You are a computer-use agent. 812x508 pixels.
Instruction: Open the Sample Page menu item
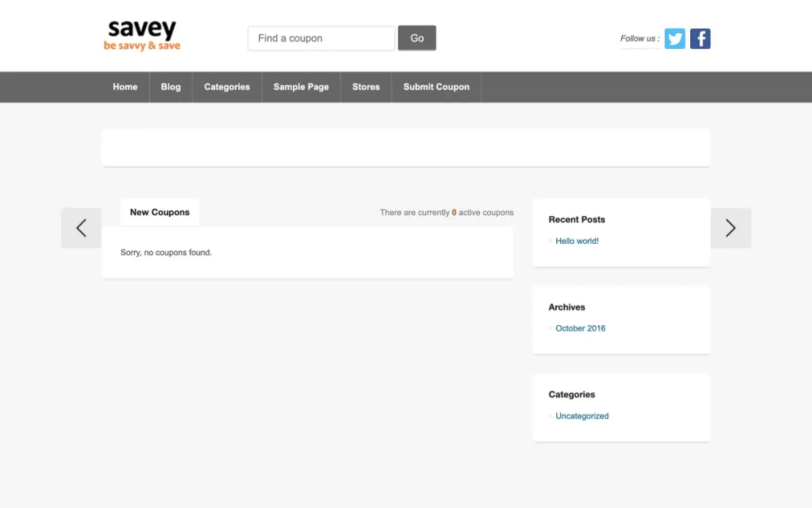[301, 87]
